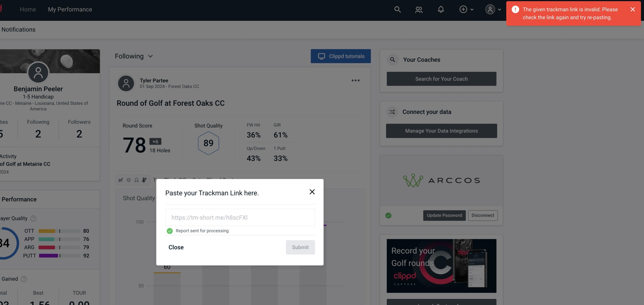Expand the add content plus dropdown
Image resolution: width=644 pixels, height=305 pixels.
466,9
